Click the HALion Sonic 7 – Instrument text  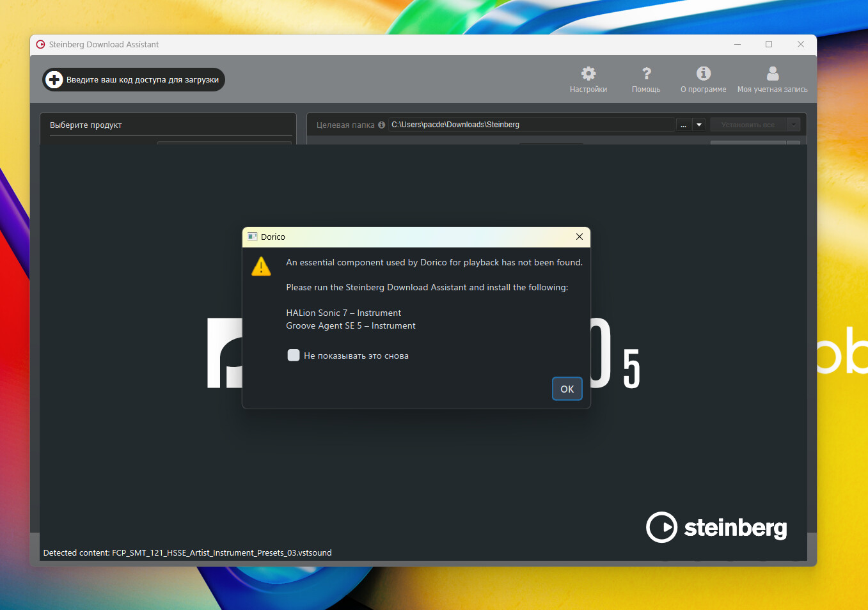point(343,313)
